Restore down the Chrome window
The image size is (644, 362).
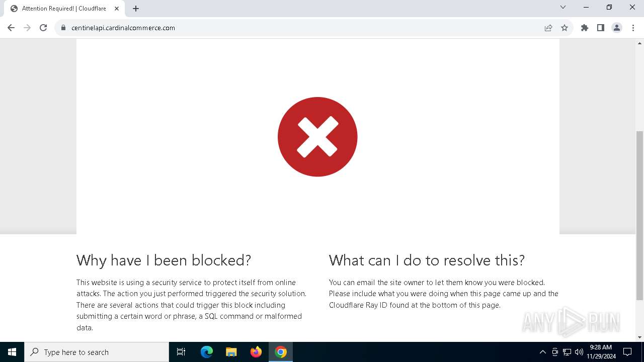[609, 7]
